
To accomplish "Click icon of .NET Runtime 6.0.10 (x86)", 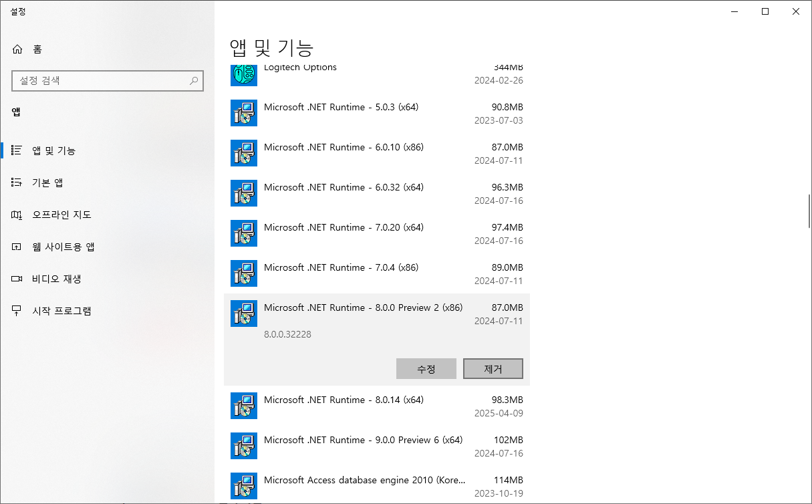I will coord(244,153).
